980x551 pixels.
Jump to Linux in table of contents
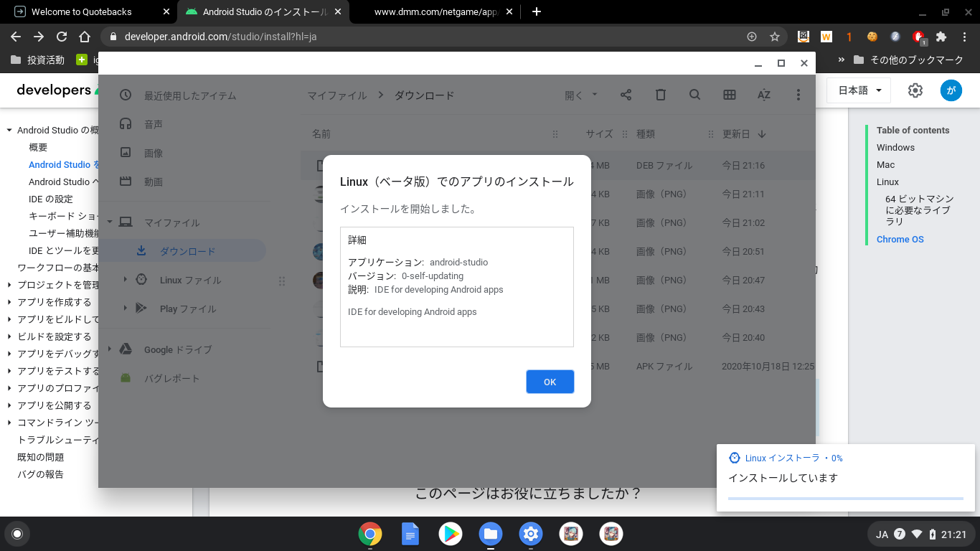click(887, 182)
